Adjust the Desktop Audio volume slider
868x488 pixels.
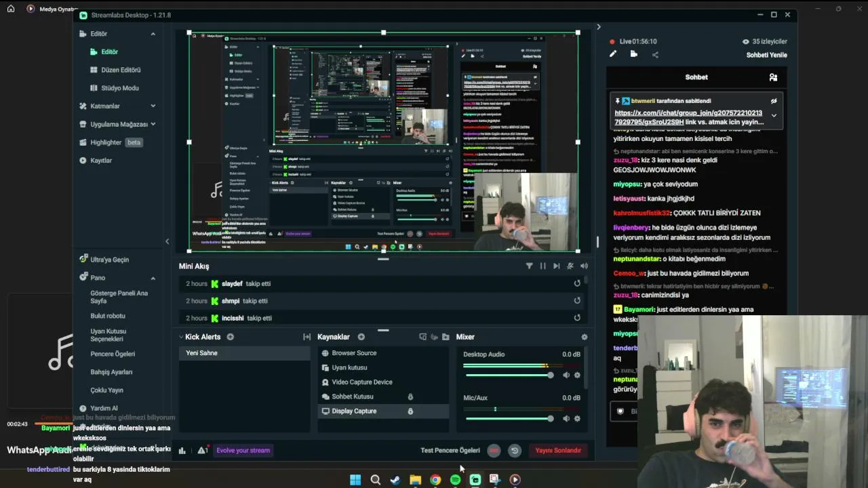pyautogui.click(x=509, y=375)
